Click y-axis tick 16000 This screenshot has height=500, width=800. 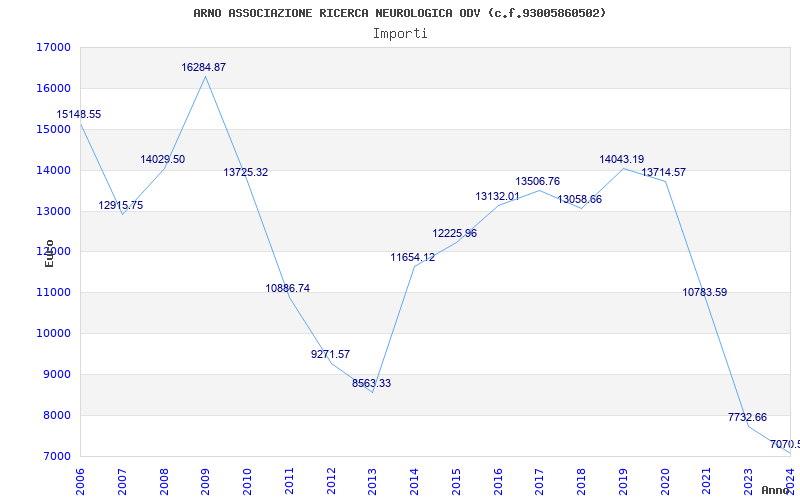(54, 88)
